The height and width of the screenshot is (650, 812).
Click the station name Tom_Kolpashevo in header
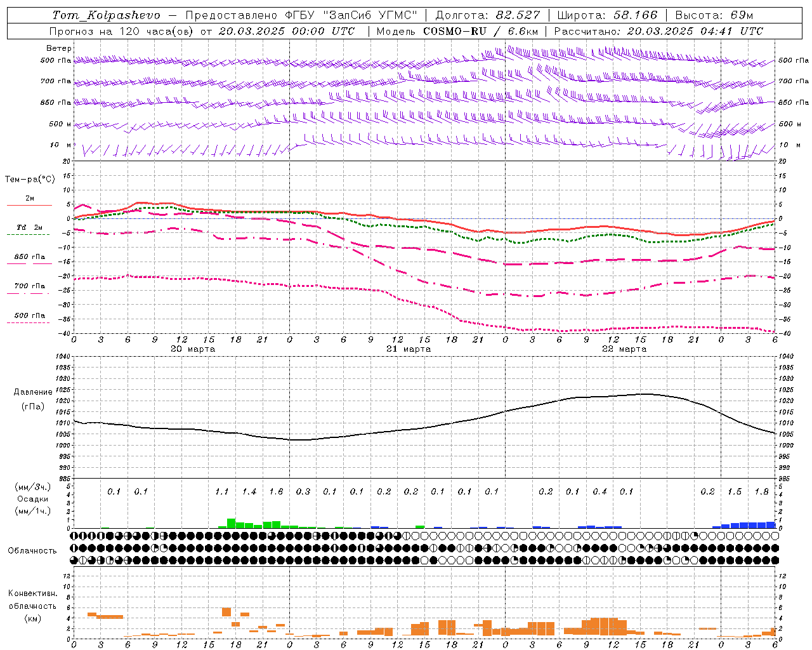106,15
